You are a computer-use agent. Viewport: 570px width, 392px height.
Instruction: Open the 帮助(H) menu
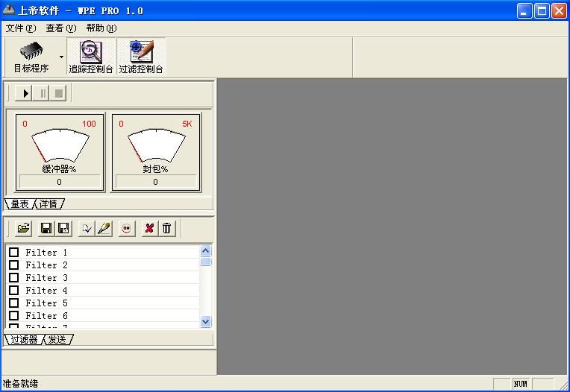(101, 28)
